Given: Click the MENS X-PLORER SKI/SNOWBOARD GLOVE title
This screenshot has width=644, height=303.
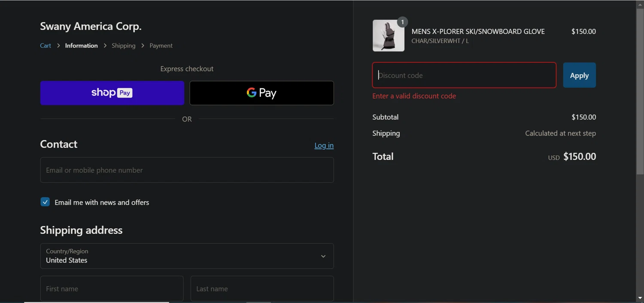Looking at the screenshot, I should [478, 31].
